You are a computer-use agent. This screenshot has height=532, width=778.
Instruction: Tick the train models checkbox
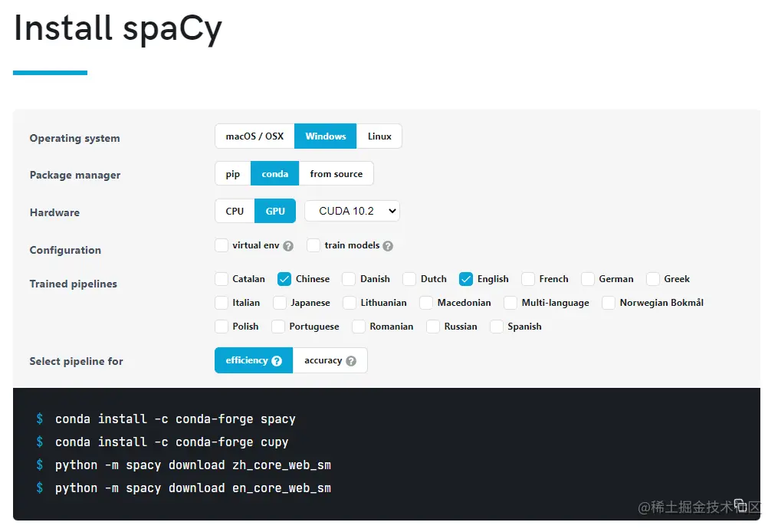pos(313,245)
